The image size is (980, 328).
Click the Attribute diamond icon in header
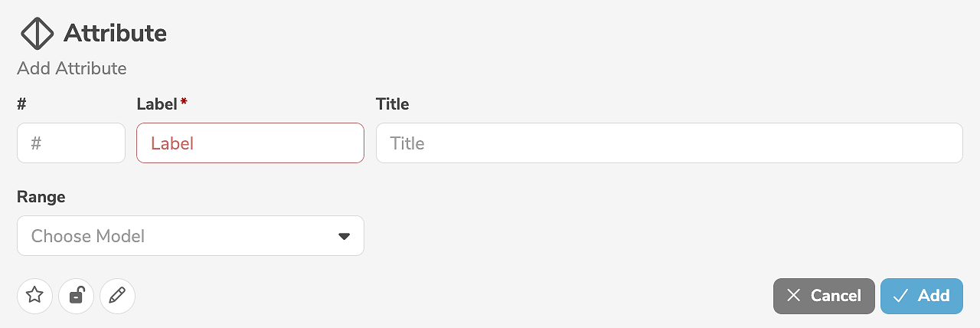click(x=37, y=34)
